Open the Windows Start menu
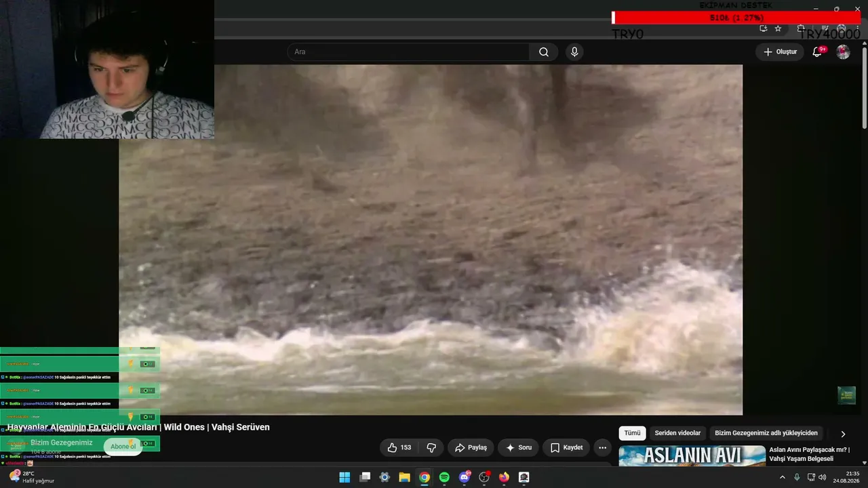This screenshot has width=868, height=488. click(344, 477)
